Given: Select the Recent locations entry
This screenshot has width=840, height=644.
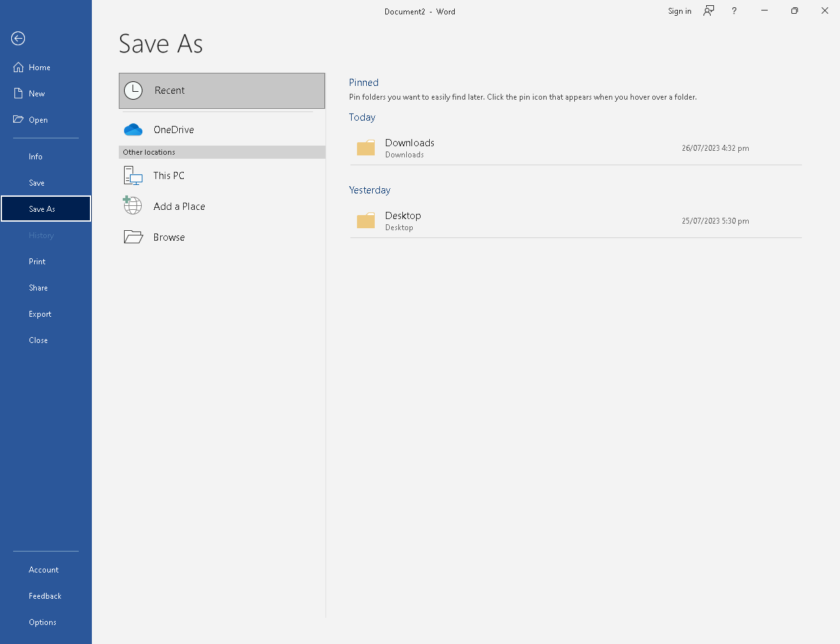Looking at the screenshot, I should 222,91.
